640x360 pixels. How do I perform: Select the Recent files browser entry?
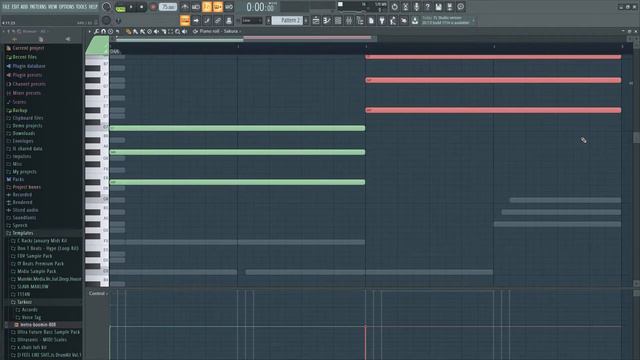click(24, 57)
